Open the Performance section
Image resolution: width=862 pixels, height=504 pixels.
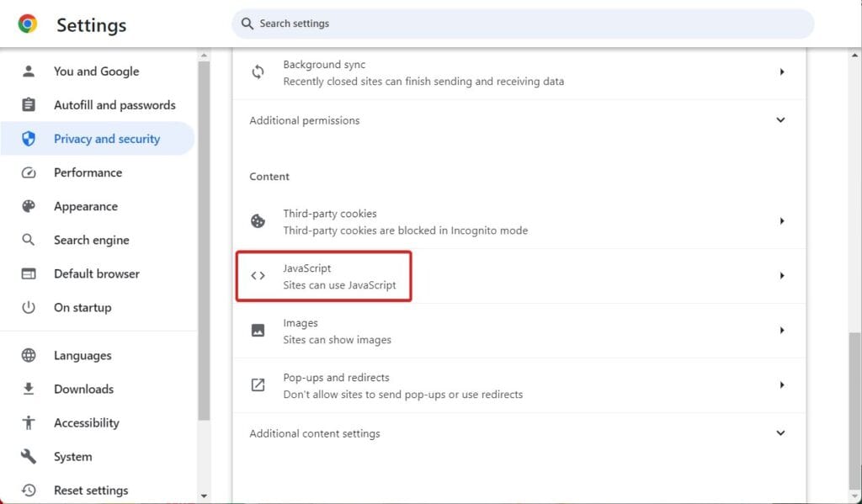(97, 172)
